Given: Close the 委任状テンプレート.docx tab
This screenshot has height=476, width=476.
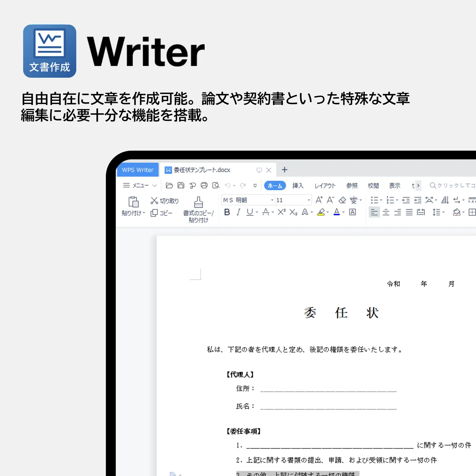Looking at the screenshot, I should pos(269,170).
